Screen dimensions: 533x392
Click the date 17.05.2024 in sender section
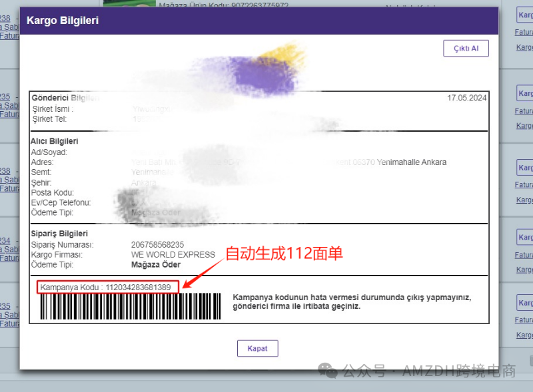466,98
